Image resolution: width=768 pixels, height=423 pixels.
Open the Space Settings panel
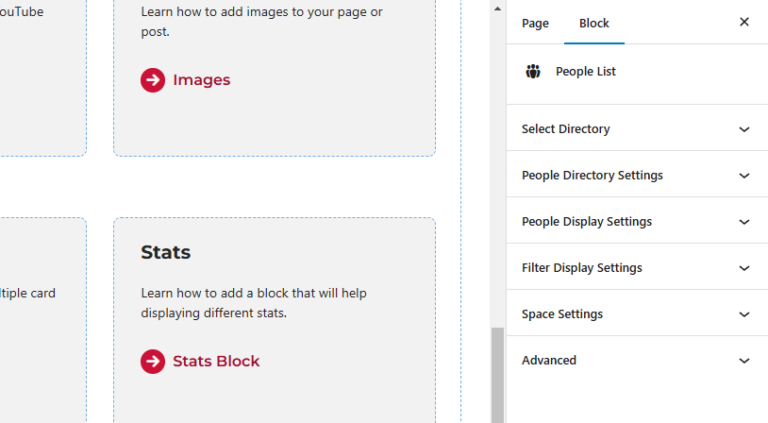click(637, 314)
